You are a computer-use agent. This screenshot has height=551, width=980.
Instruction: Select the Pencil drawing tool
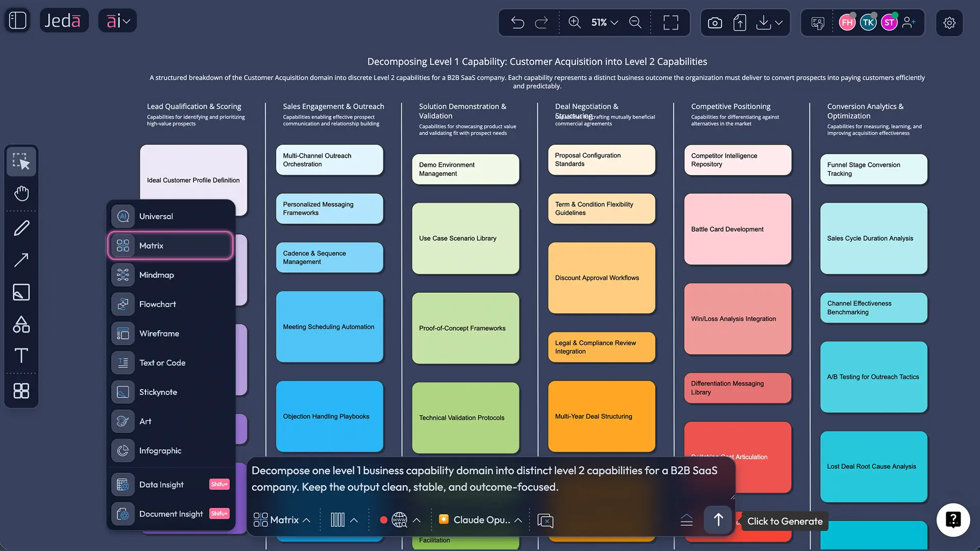(21, 228)
